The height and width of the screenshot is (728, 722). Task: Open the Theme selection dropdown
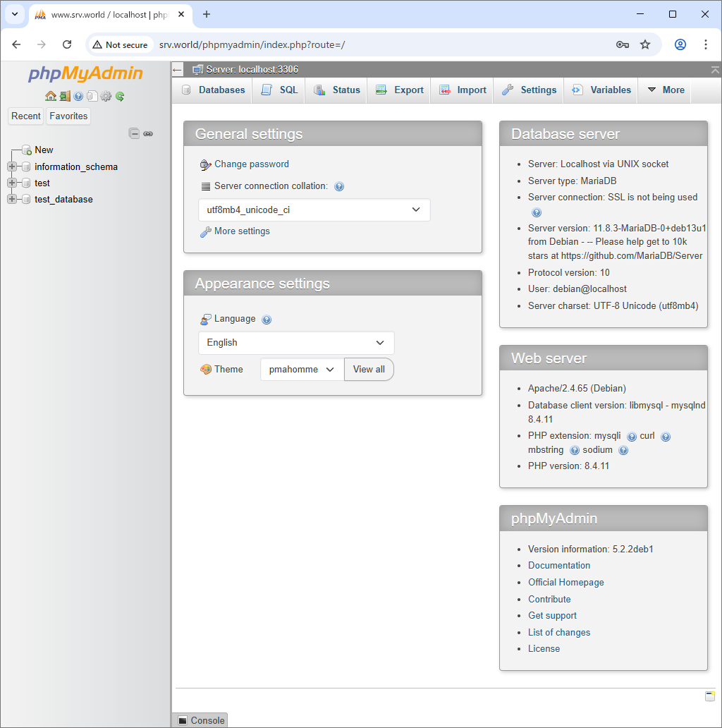coord(302,369)
